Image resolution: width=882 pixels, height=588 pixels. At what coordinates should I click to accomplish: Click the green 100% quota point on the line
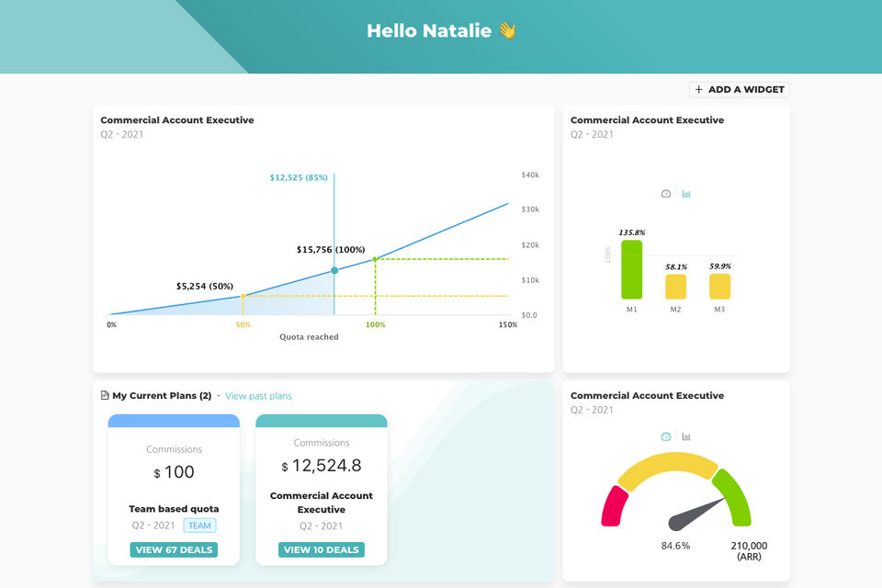point(375,259)
